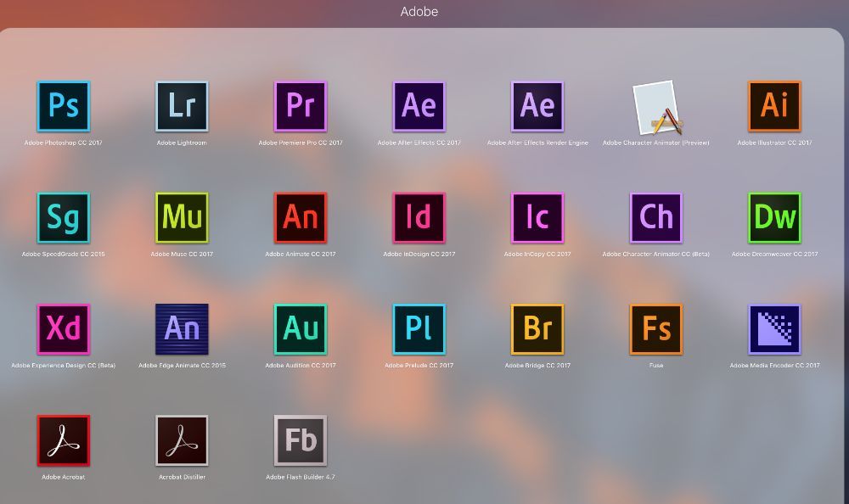849x504 pixels.
Task: Click the 'Adobe Premiere Pro CC 2017' label
Action: (301, 143)
